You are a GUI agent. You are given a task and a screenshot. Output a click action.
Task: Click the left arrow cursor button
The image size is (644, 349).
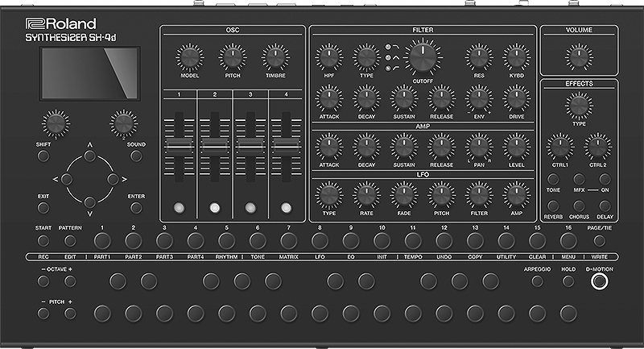pos(67,179)
